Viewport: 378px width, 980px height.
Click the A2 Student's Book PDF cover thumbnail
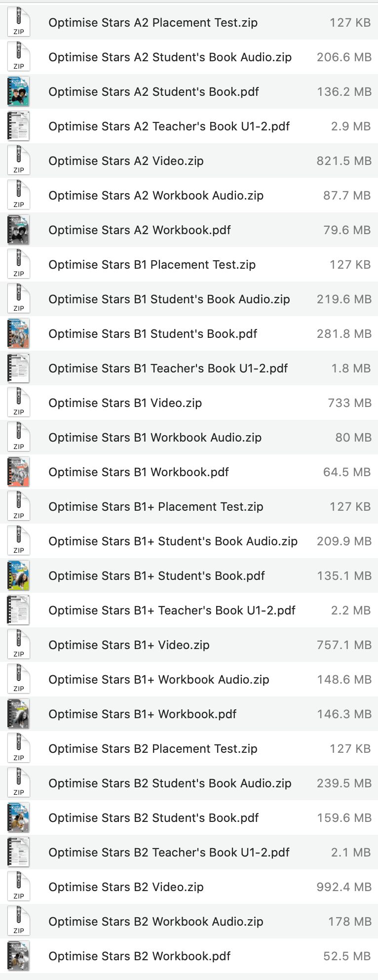19,92
